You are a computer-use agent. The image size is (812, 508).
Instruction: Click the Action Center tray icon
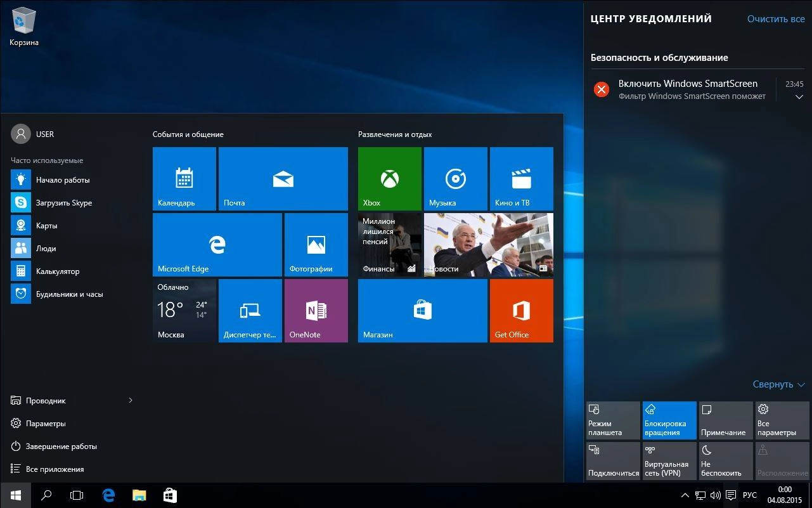[x=731, y=495]
